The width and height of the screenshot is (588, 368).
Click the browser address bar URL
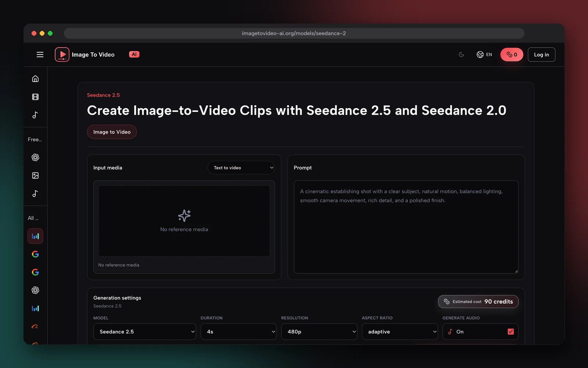tap(294, 33)
